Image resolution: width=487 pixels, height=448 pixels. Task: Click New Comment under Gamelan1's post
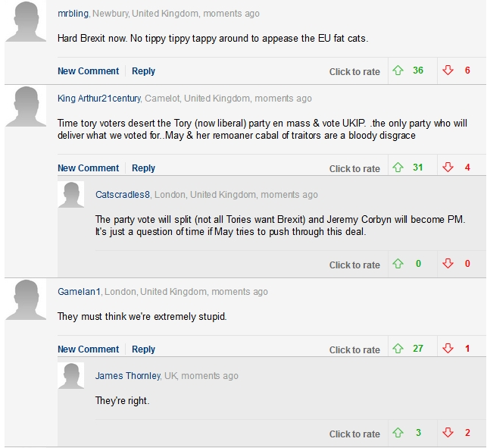point(88,349)
